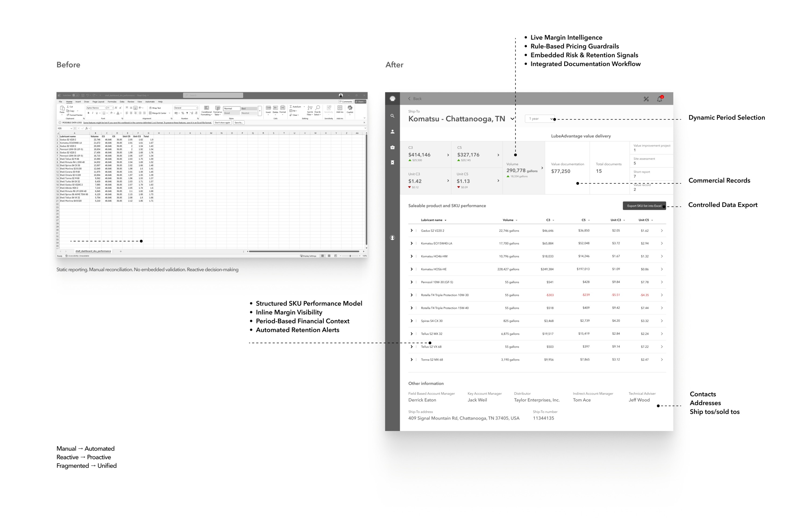806x532 pixels.
Task: Toggle the AutoSave switch in Excel
Action: [76, 95]
